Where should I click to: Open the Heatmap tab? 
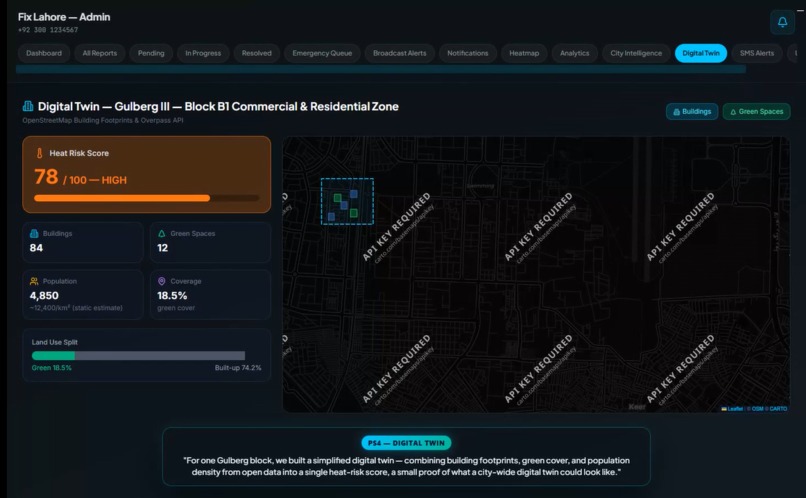pos(524,53)
